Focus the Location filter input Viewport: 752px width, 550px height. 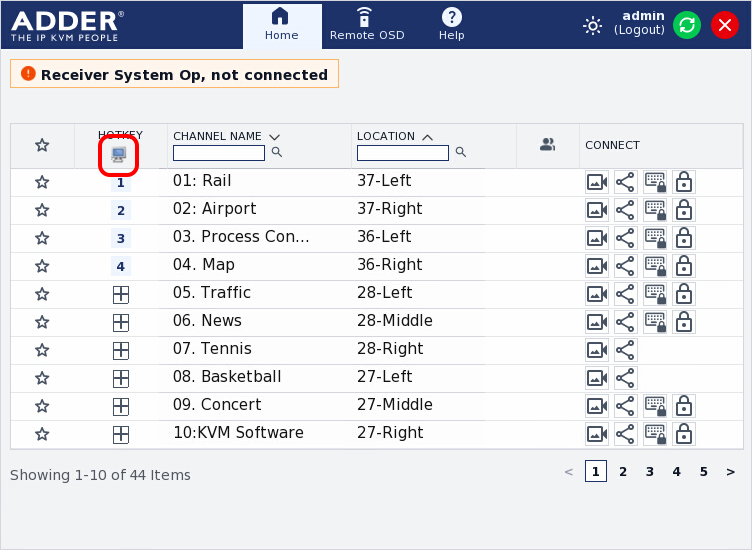point(403,153)
